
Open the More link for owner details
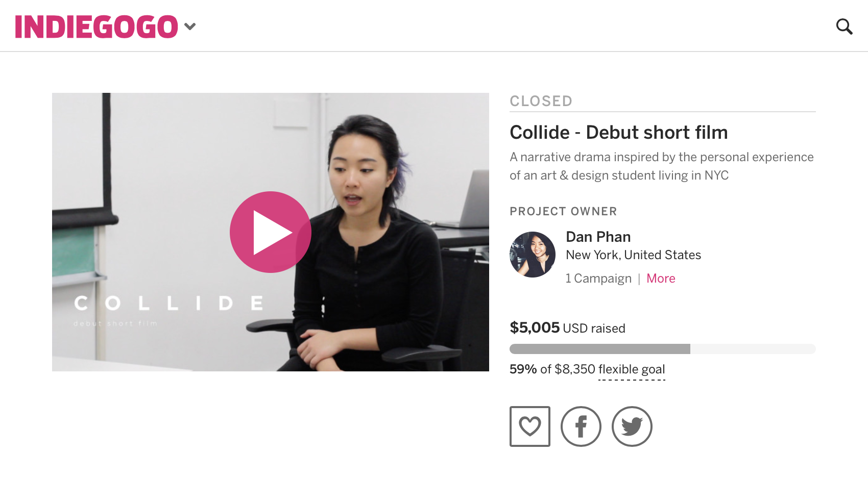(661, 279)
